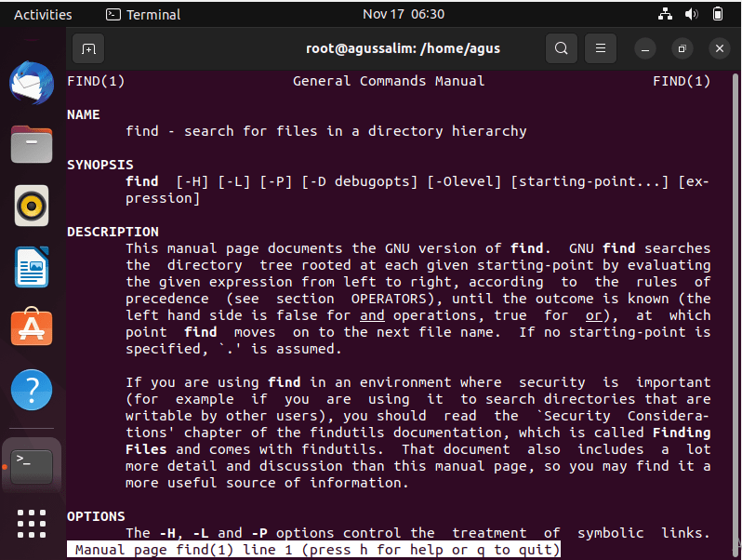Click "[-D debugopts]" in the synopsis
Viewport: 742px width, 560px height.
click(x=360, y=181)
